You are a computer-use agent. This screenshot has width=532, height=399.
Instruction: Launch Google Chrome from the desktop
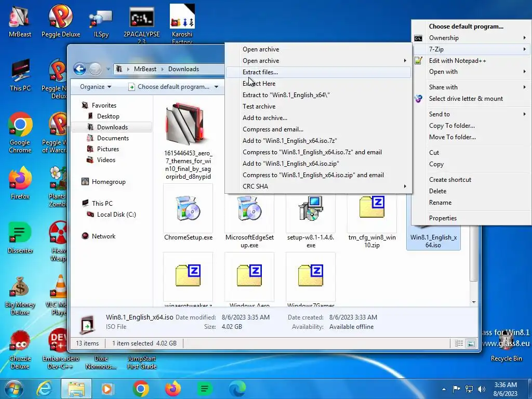(x=20, y=132)
